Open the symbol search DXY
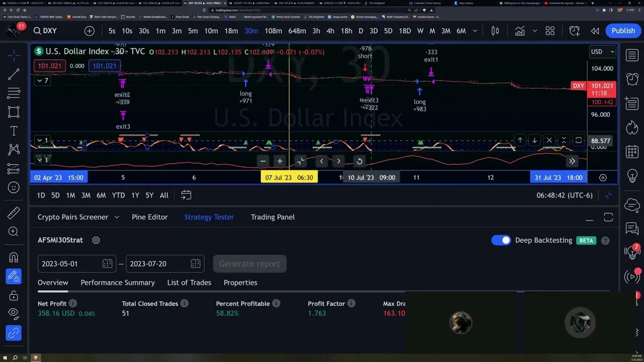Viewport: 644px width, 362px height. click(45, 31)
